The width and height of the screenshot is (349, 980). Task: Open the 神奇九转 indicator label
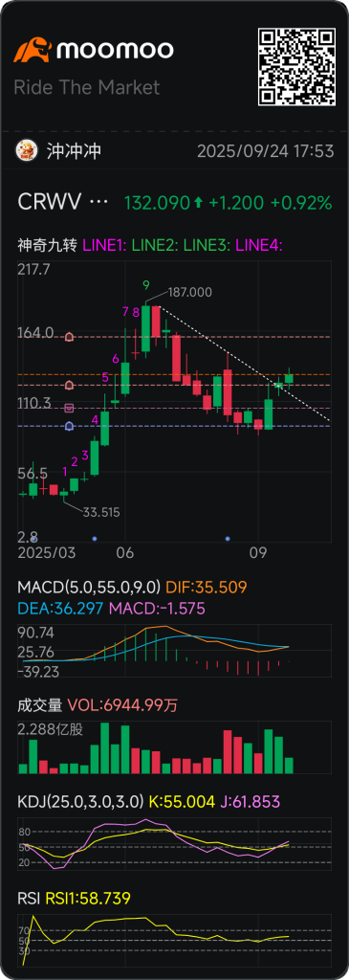coord(48,246)
